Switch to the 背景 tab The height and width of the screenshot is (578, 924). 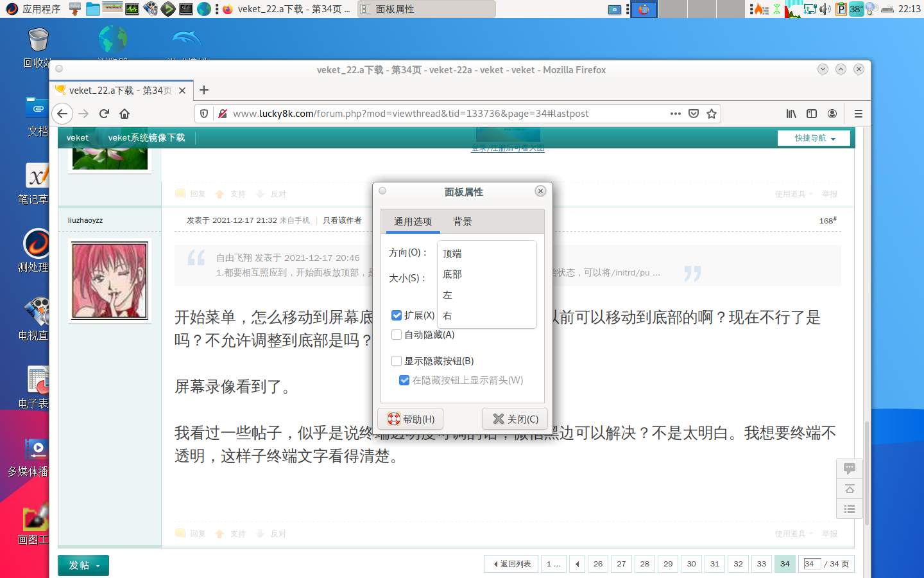(x=462, y=222)
